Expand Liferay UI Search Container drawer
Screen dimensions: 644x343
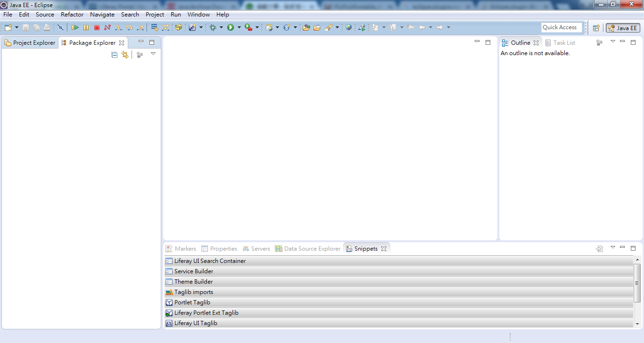click(398, 261)
